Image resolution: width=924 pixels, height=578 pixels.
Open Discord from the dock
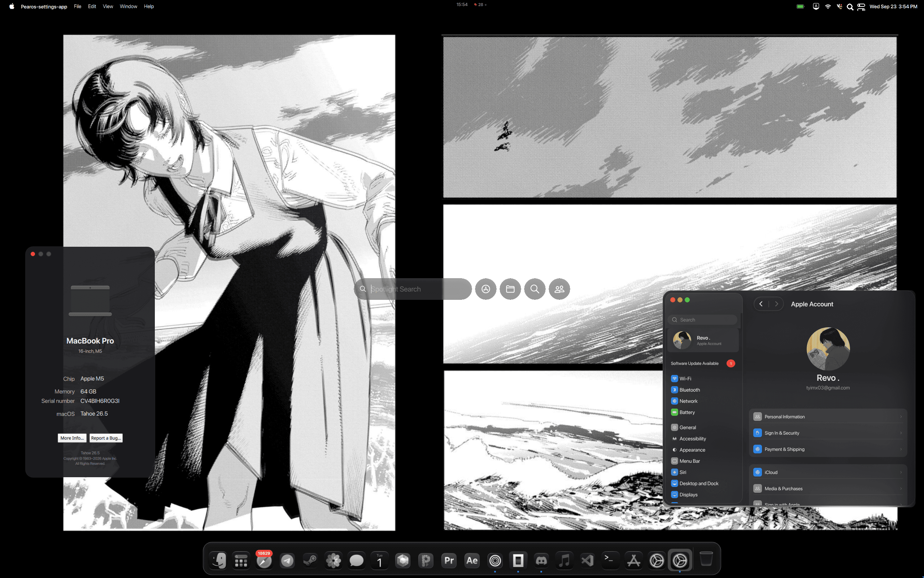pos(541,560)
